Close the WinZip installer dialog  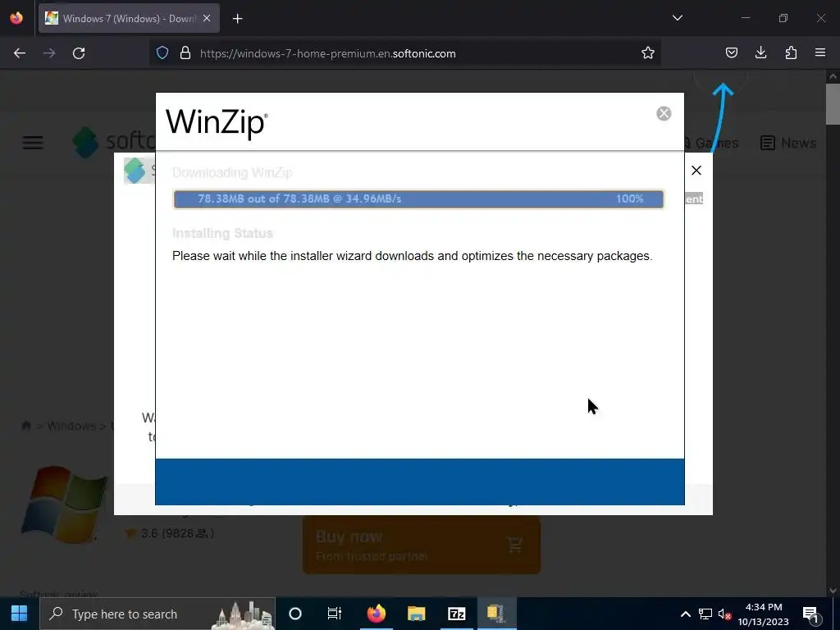[663, 113]
